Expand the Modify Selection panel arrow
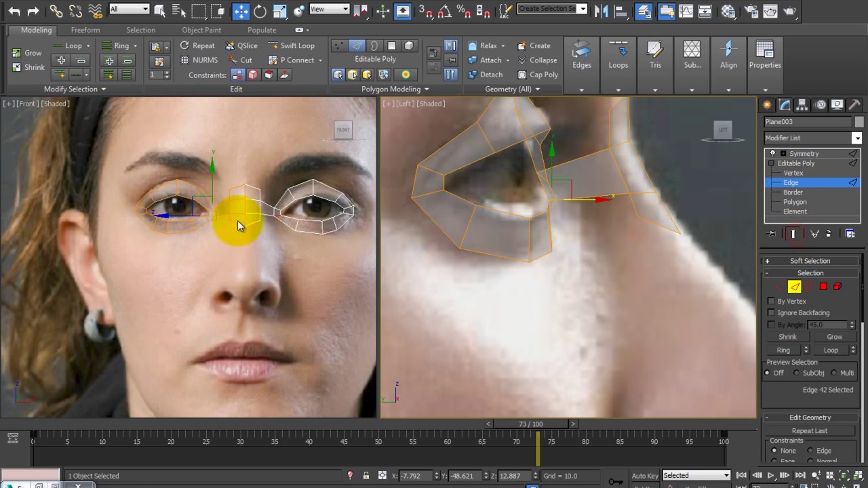The image size is (868, 488). [x=104, y=89]
